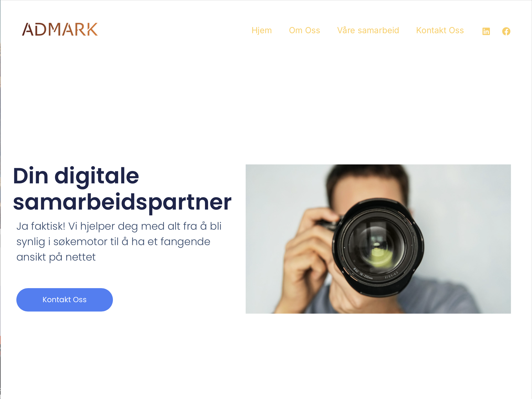Click the heading line "Din digitale"
Screen dimensions: 532x399
[76, 176]
